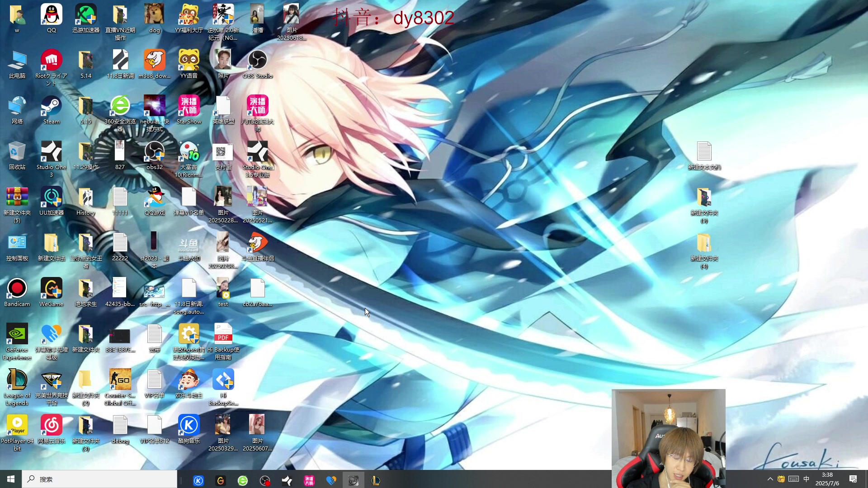868x488 pixels.
Task: Launch UU加速器 icon
Action: click(x=52, y=197)
